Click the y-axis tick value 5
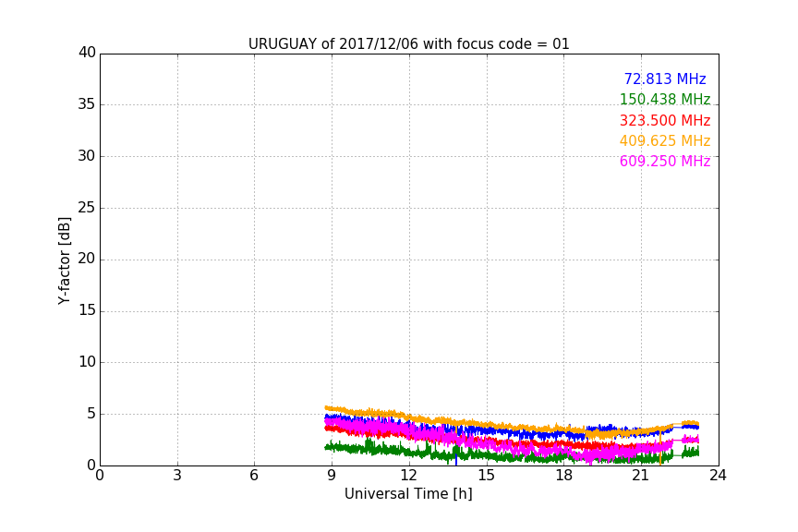The image size is (798, 532). point(91,414)
